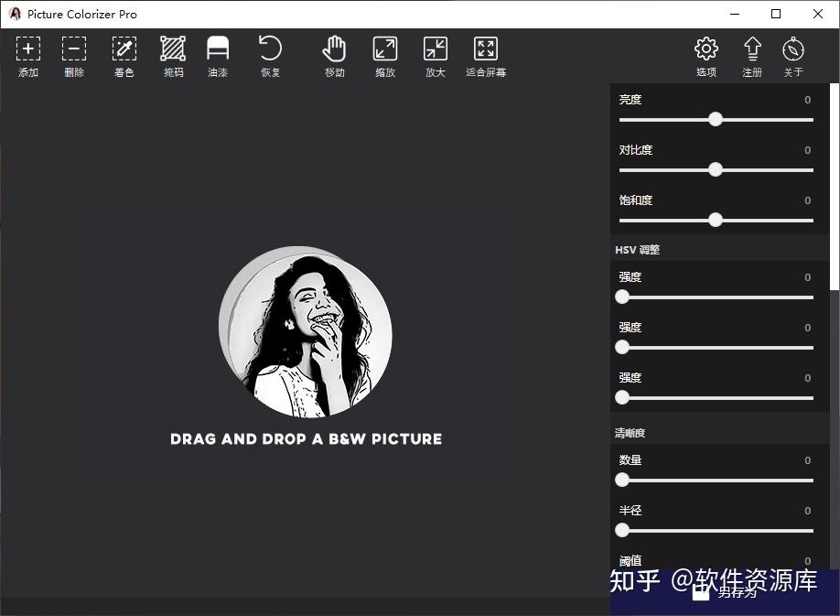Click the HSV 调整 section header
This screenshot has width=840, height=616.
tap(637, 250)
